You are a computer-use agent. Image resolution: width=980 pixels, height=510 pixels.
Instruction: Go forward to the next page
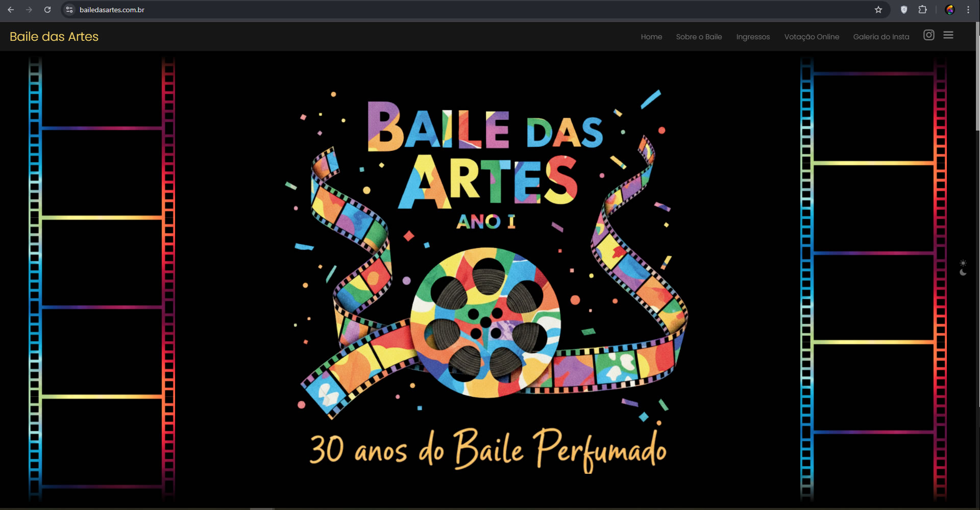pyautogui.click(x=29, y=10)
